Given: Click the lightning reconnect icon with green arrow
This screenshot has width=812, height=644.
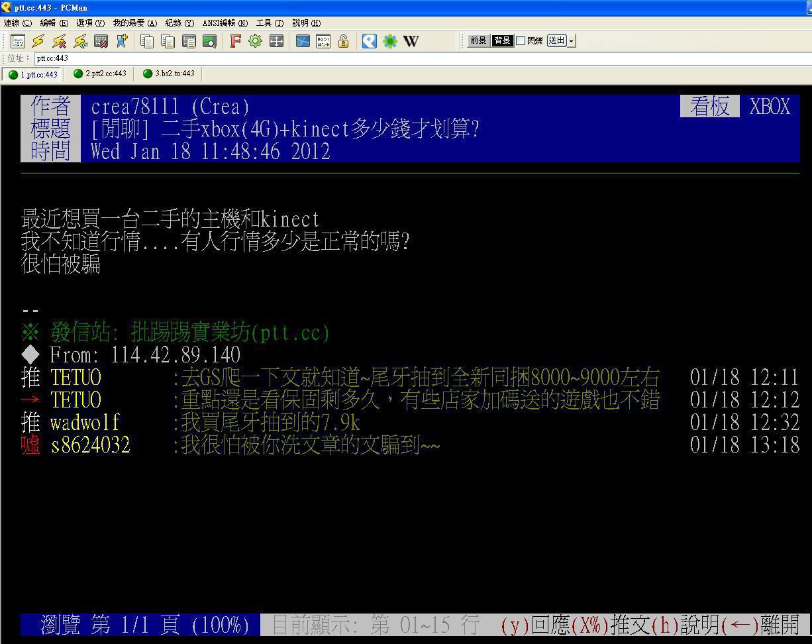Looking at the screenshot, I should [x=80, y=41].
